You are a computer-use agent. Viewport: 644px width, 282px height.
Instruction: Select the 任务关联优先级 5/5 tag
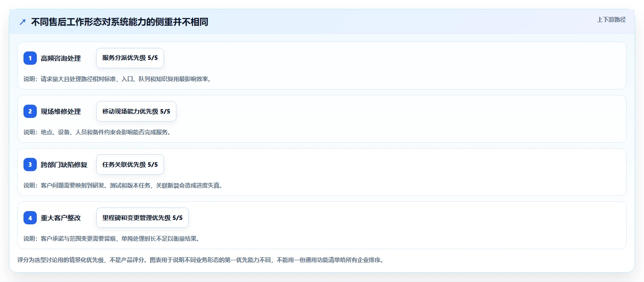[x=130, y=164]
